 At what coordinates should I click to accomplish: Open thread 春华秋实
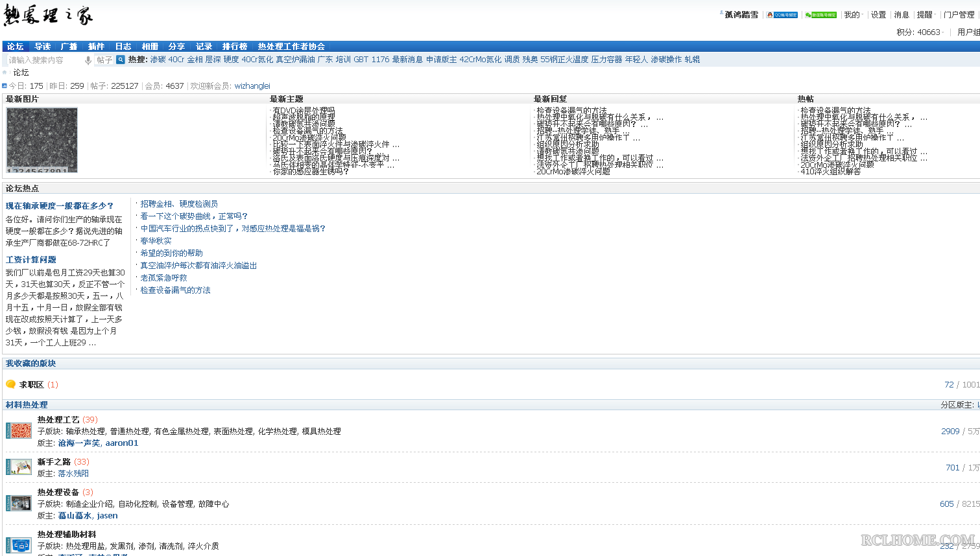click(156, 241)
